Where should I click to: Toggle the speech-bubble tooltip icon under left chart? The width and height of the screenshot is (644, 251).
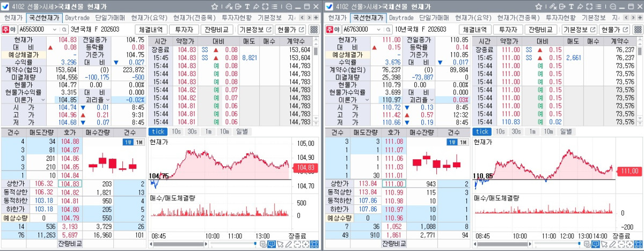click(x=271, y=244)
